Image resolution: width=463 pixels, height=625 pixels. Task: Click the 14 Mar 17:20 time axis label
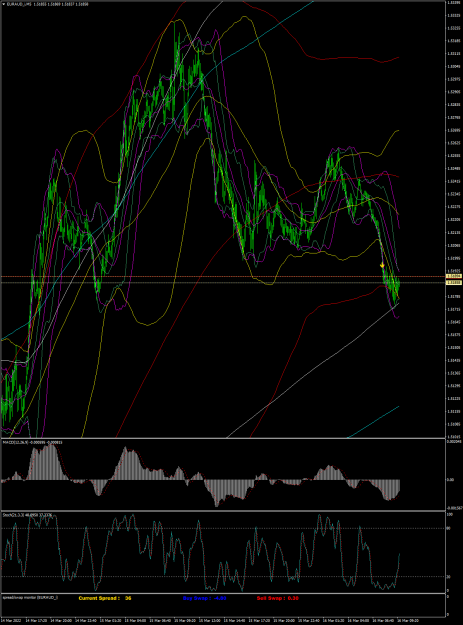pos(35,621)
